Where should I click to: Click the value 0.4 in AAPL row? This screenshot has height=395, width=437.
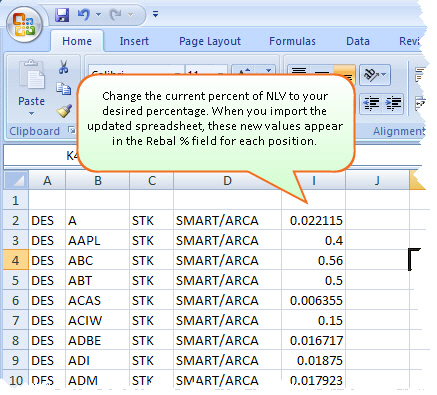point(313,240)
